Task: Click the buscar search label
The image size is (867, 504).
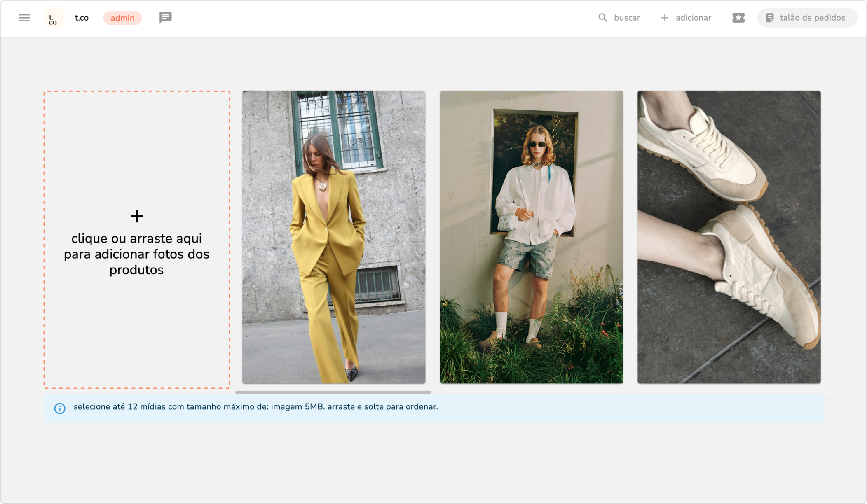Action: pyautogui.click(x=626, y=18)
